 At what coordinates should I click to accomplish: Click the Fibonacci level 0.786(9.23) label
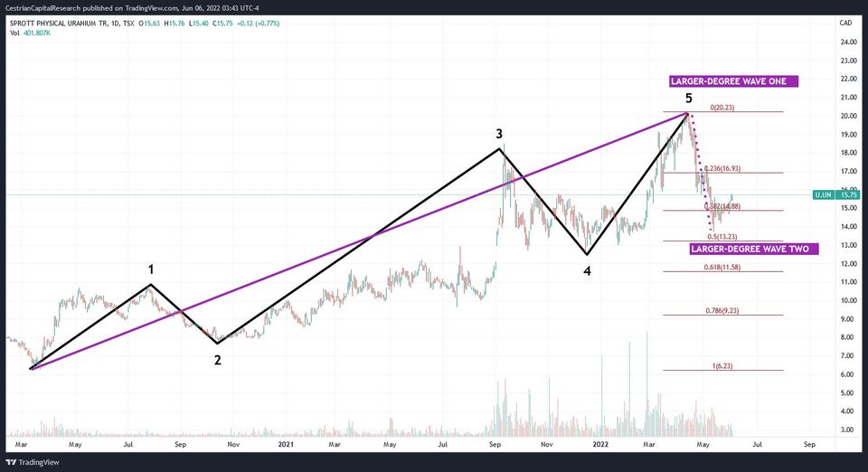pos(722,310)
